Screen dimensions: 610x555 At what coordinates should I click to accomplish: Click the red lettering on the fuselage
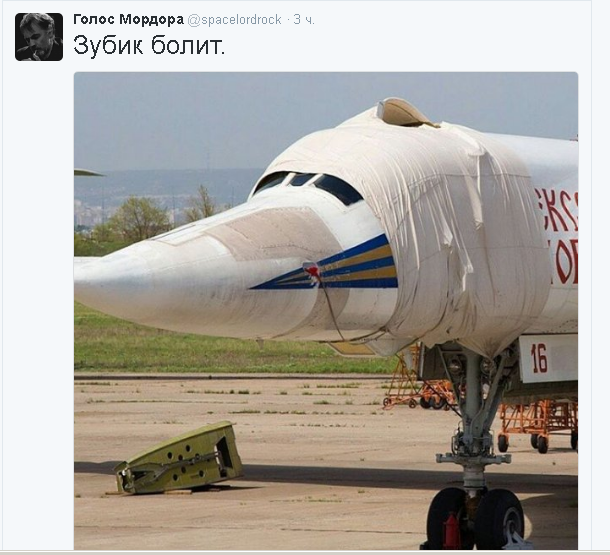559,235
